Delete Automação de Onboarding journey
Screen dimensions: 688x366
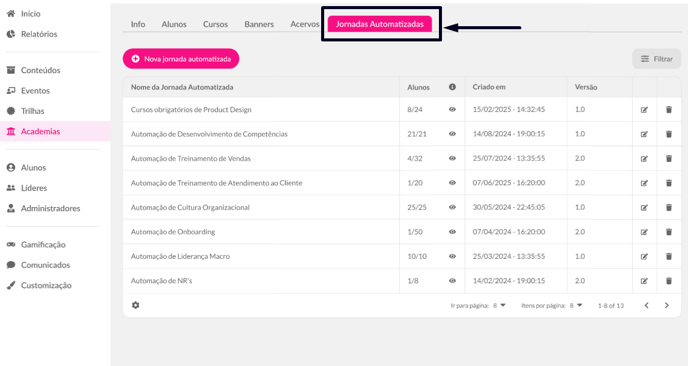click(x=669, y=232)
